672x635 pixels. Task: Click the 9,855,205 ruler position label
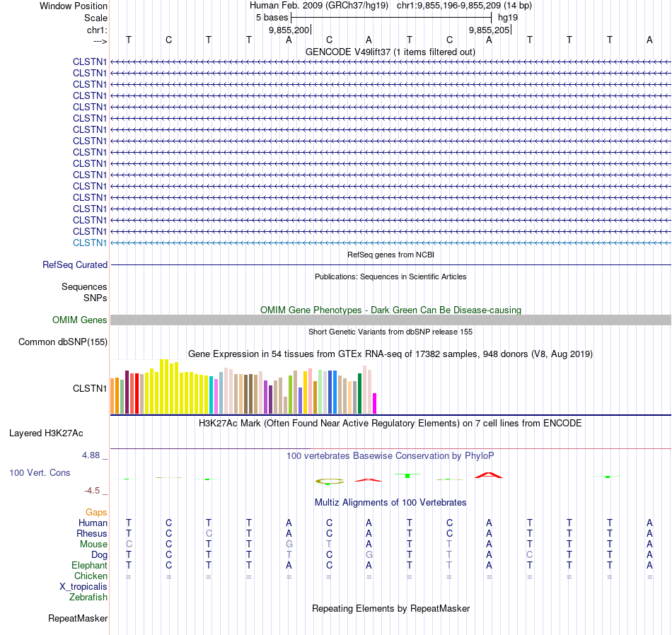tap(489, 30)
